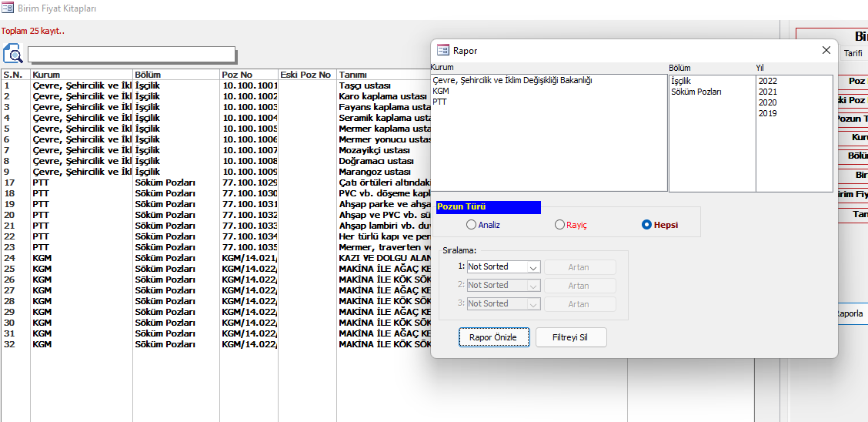Select the Taşçı ustası row
868x422 pixels.
coord(216,85)
